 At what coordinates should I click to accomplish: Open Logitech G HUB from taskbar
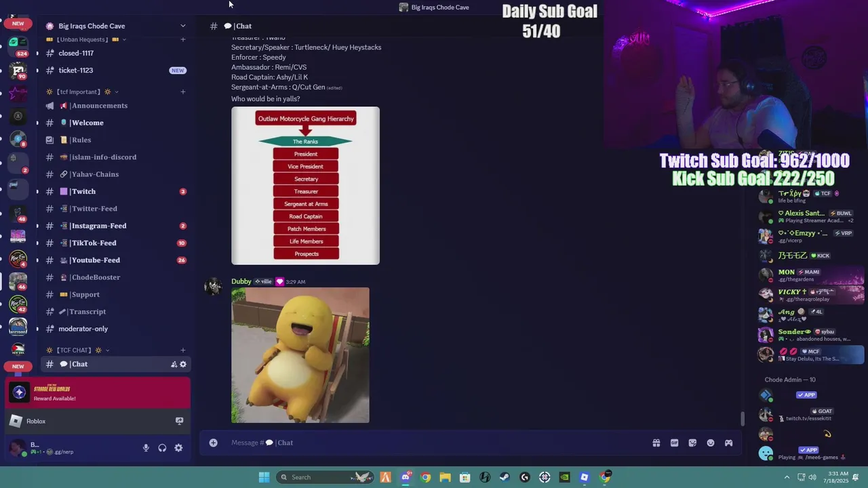tap(524, 477)
